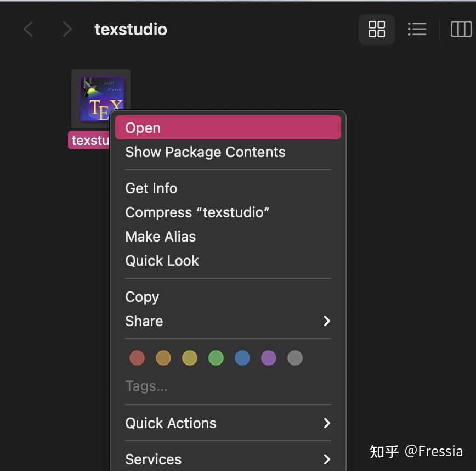
Task: Click the forward navigation arrow
Action: (66, 29)
